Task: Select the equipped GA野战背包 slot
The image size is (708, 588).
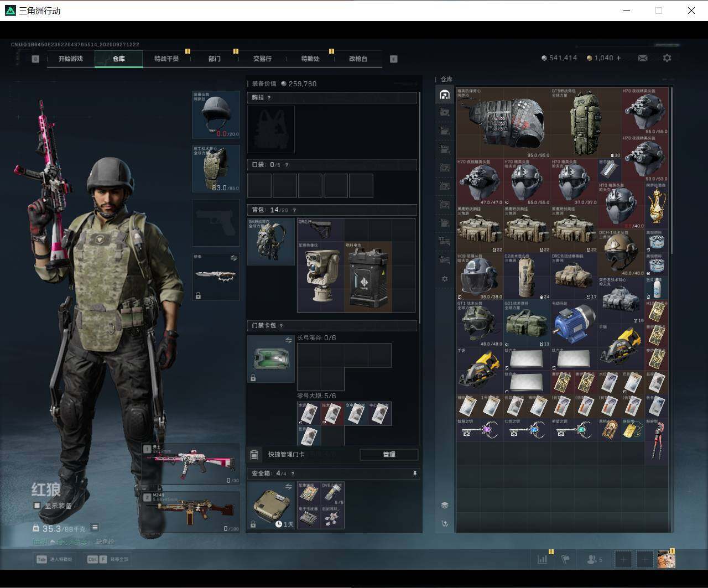Action: [x=270, y=241]
